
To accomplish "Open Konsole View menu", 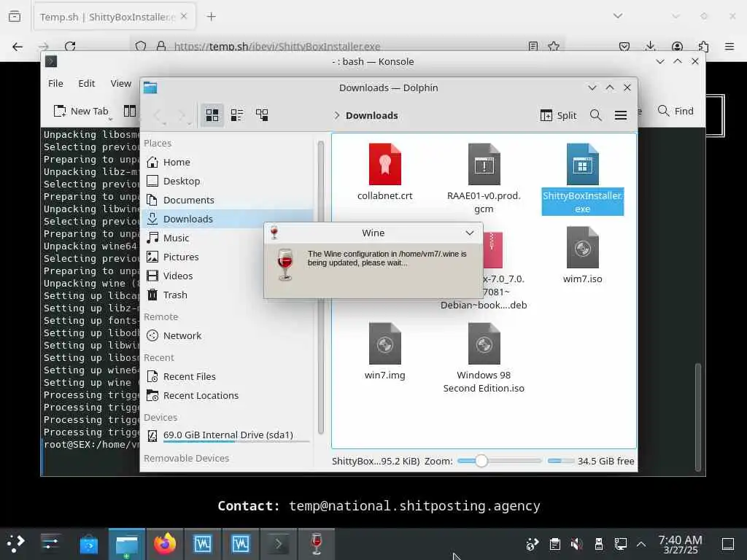I will 121,83.
